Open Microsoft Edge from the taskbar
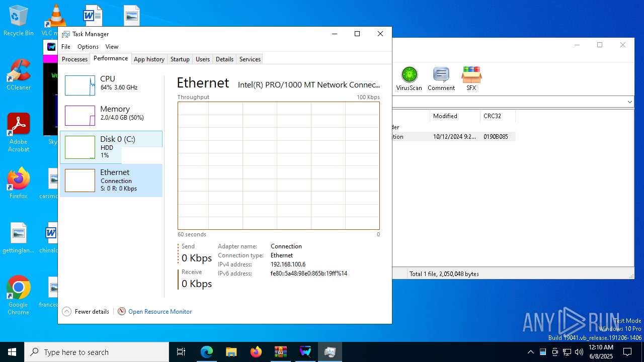The image size is (644, 362). click(207, 352)
